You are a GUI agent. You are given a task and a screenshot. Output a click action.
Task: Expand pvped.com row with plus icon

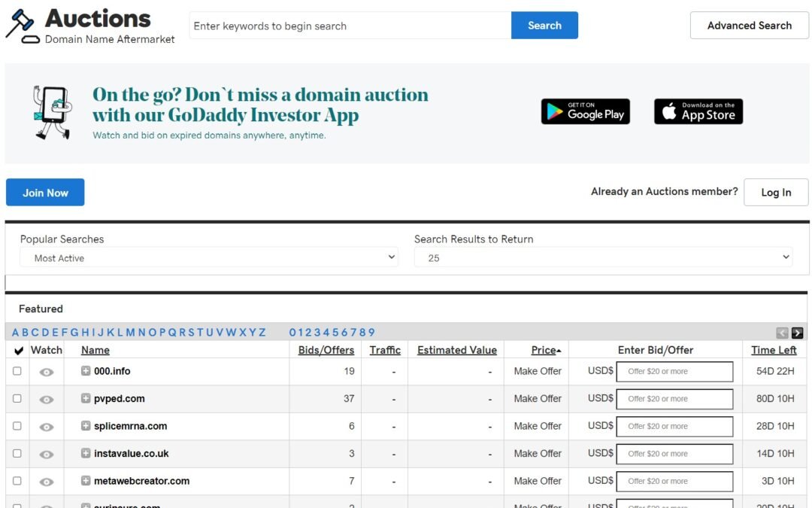(86, 398)
